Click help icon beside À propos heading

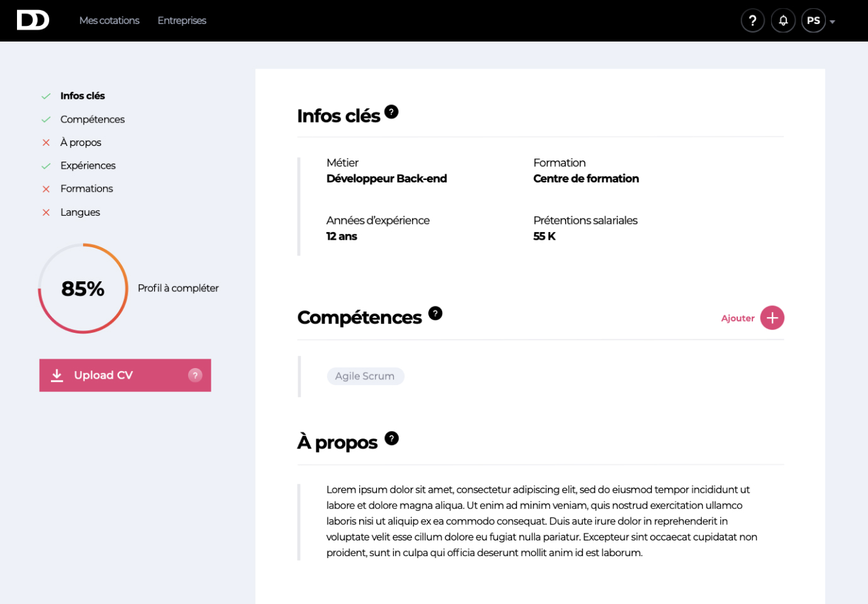point(391,439)
